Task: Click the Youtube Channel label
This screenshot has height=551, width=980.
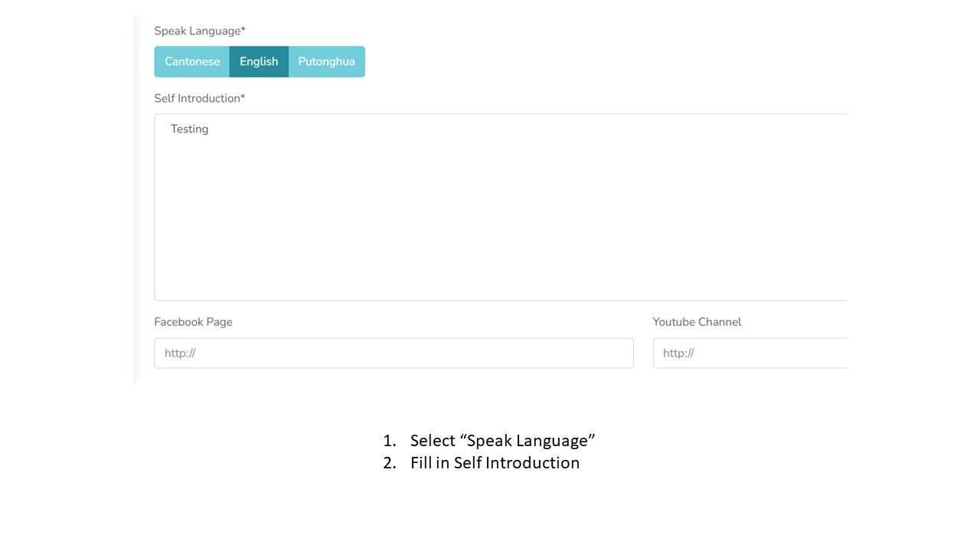Action: pyautogui.click(x=697, y=322)
